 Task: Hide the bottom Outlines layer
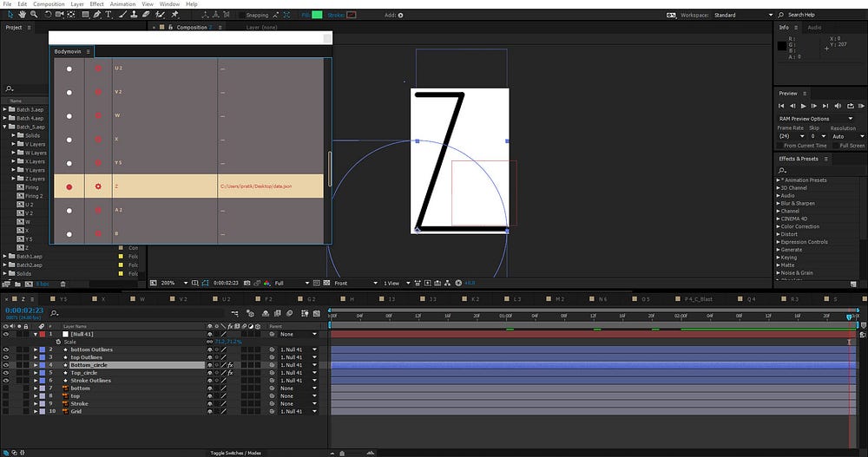(6, 349)
